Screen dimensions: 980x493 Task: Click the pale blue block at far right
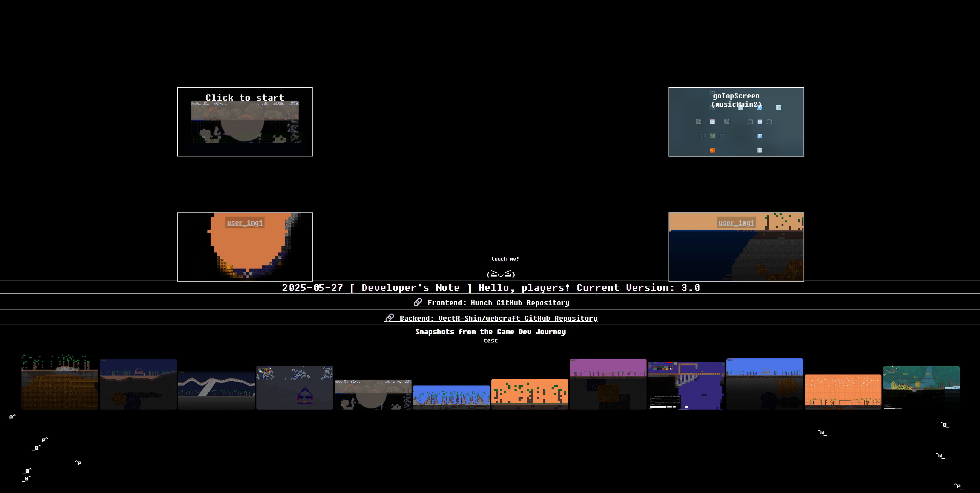tap(778, 108)
